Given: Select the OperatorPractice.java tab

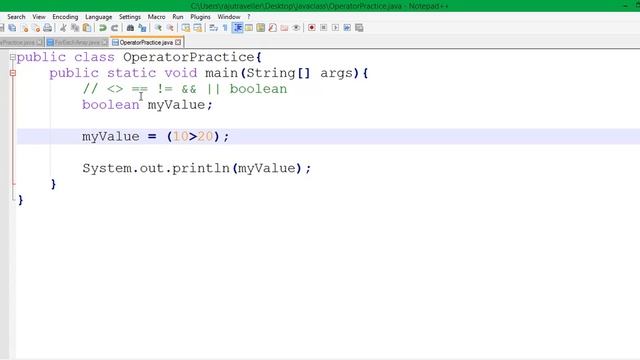Looking at the screenshot, I should 146,42.
